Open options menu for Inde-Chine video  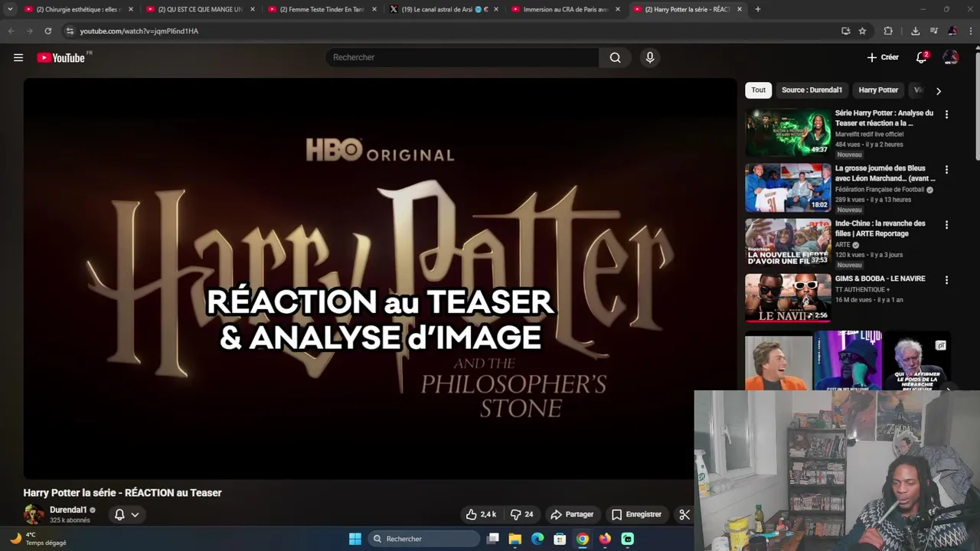(x=946, y=224)
